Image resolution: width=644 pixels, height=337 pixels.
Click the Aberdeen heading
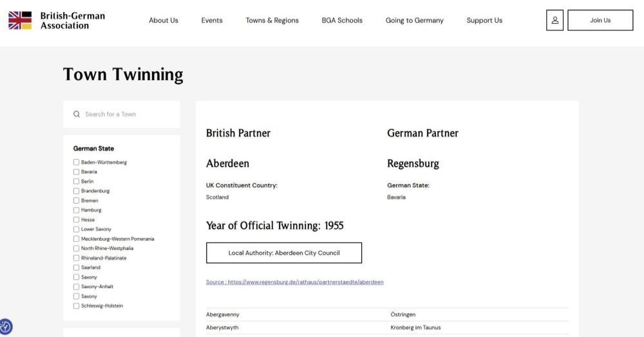coord(227,163)
